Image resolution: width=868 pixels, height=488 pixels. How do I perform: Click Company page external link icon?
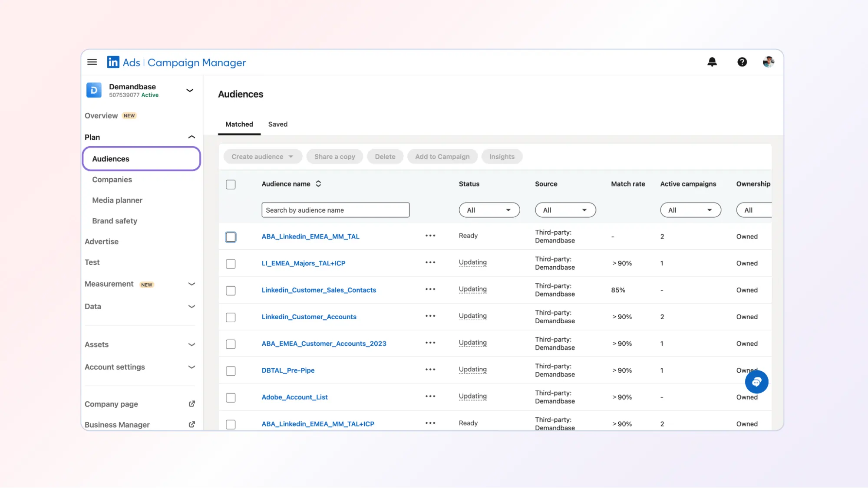(191, 404)
